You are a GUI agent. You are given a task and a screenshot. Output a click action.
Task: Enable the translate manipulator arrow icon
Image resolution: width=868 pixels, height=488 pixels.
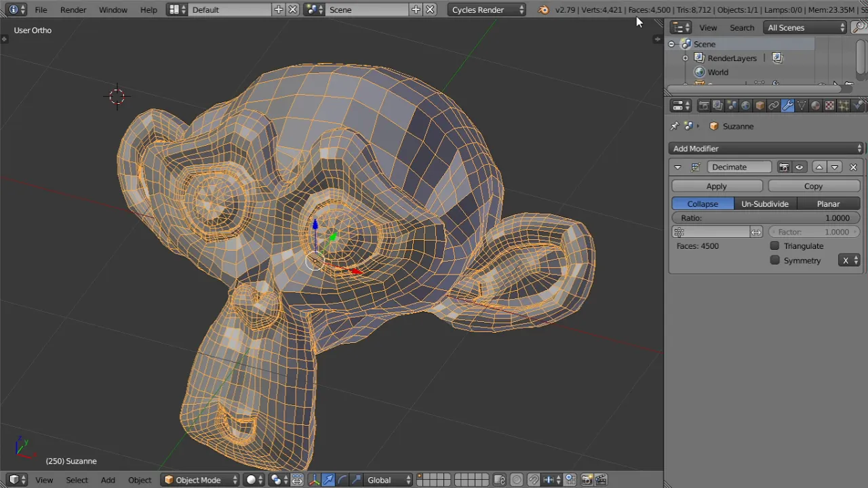click(x=328, y=480)
